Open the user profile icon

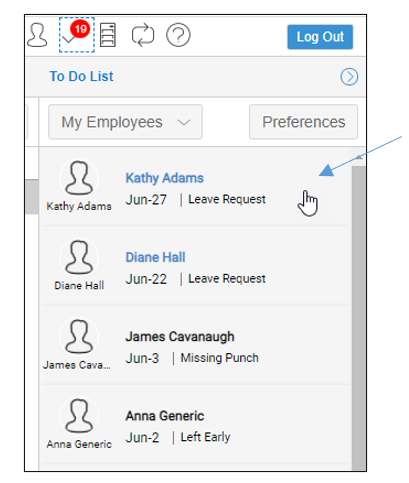[x=37, y=35]
